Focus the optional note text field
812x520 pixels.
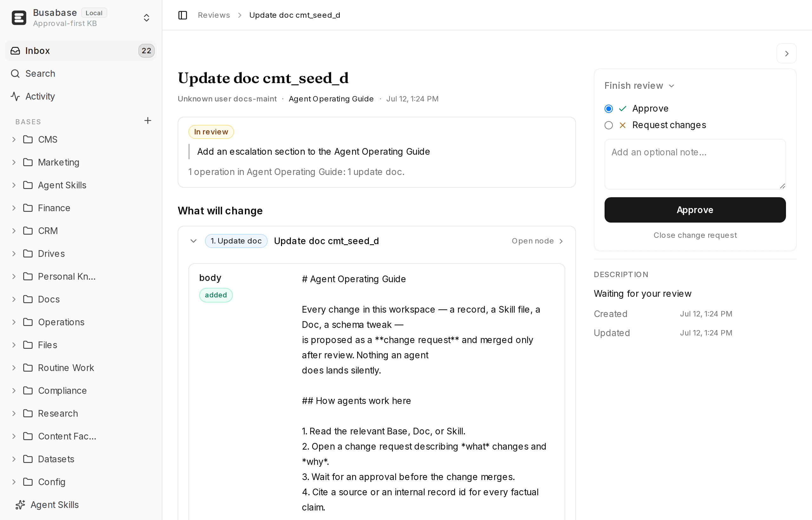[x=695, y=165]
